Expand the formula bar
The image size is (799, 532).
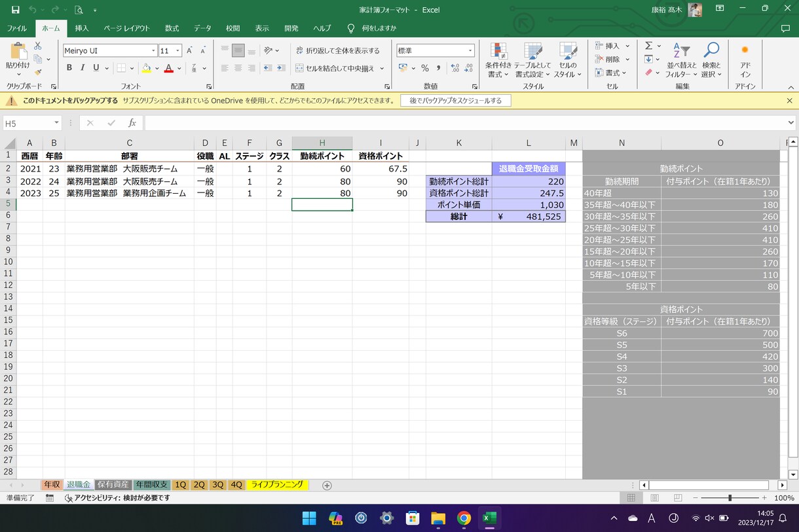tap(791, 123)
